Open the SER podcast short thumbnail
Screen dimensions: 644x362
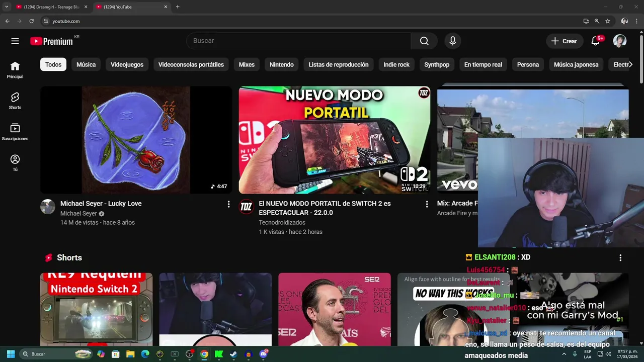pyautogui.click(x=335, y=309)
